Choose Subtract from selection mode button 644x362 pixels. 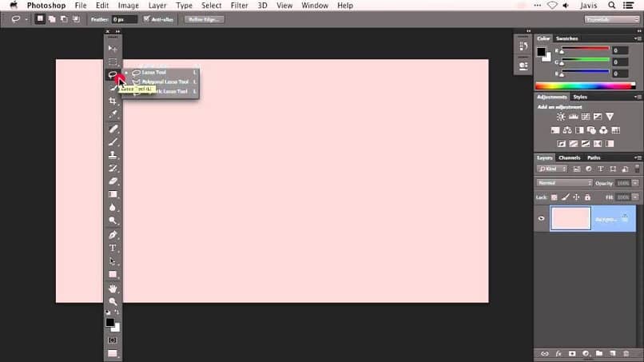click(64, 19)
